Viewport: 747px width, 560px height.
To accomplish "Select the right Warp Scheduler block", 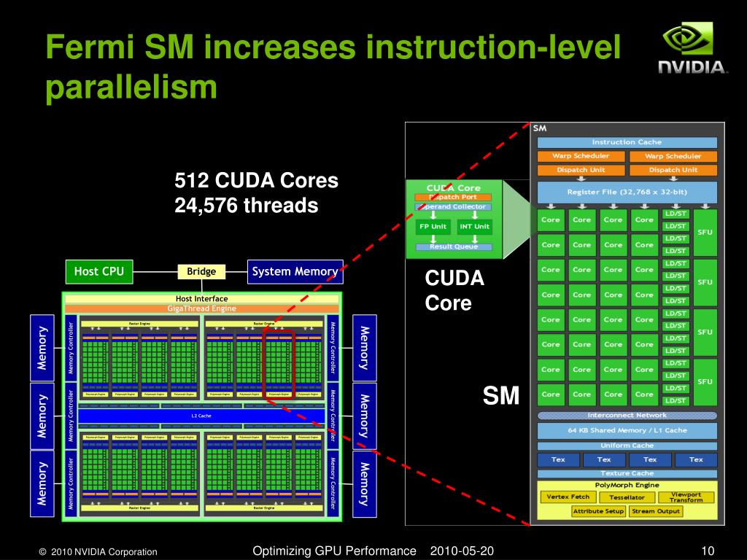I will [673, 156].
